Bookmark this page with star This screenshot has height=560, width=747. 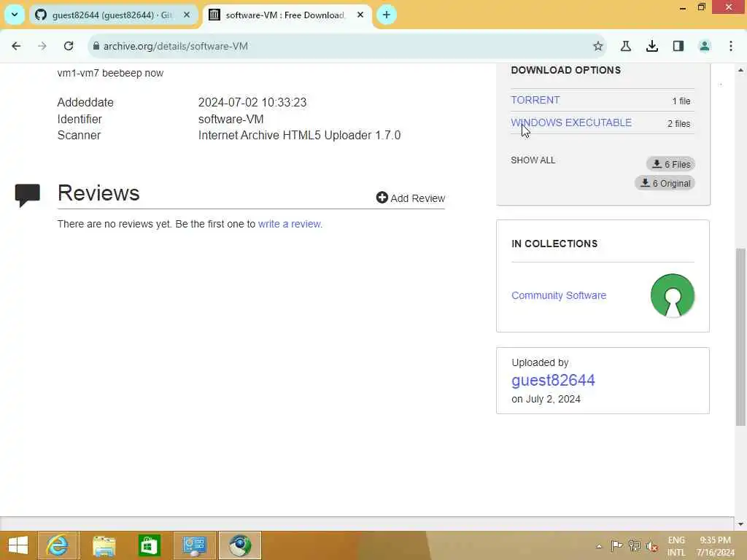coord(598,46)
